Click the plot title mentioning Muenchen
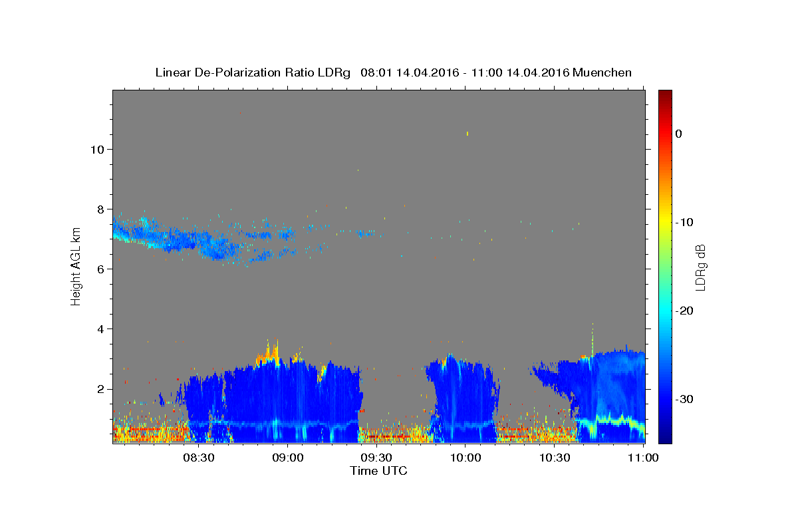 tap(393, 72)
